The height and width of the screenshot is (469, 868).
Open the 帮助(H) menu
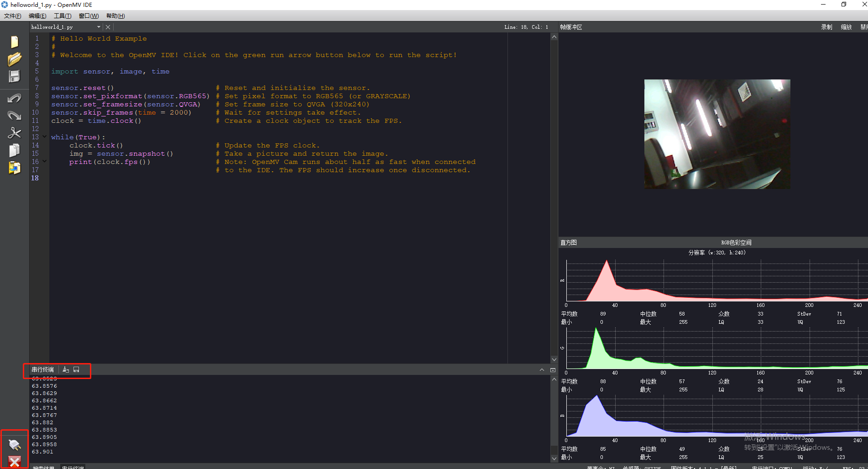pyautogui.click(x=115, y=16)
